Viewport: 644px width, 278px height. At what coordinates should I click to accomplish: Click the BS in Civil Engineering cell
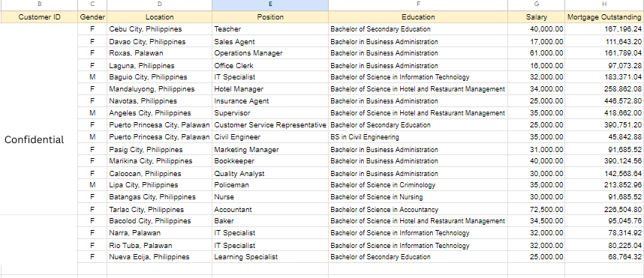coord(418,137)
